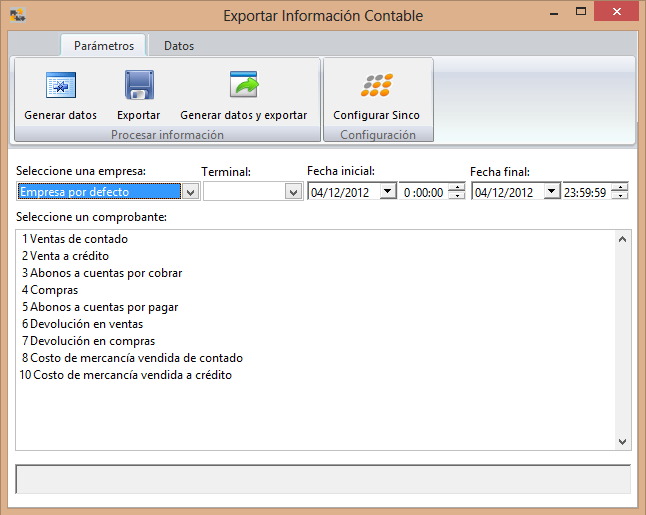The height and width of the screenshot is (515, 646).
Task: Open the Terminal dropdown list
Action: tap(293, 192)
